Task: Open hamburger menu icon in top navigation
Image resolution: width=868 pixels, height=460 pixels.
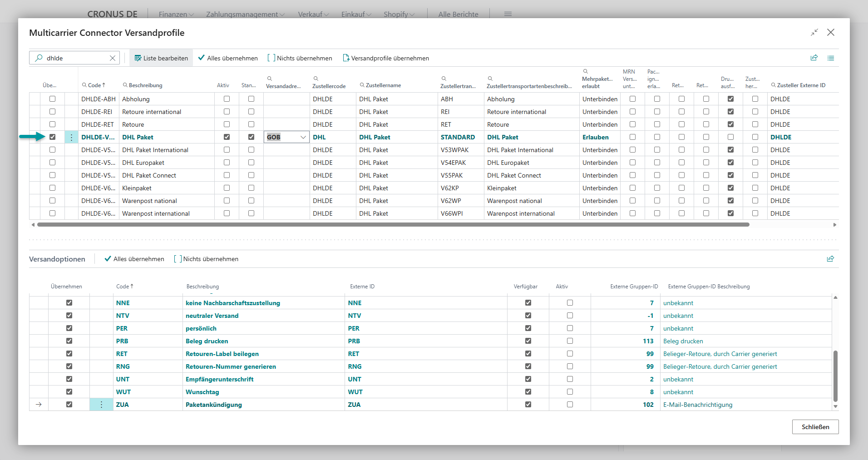Action: click(x=508, y=14)
